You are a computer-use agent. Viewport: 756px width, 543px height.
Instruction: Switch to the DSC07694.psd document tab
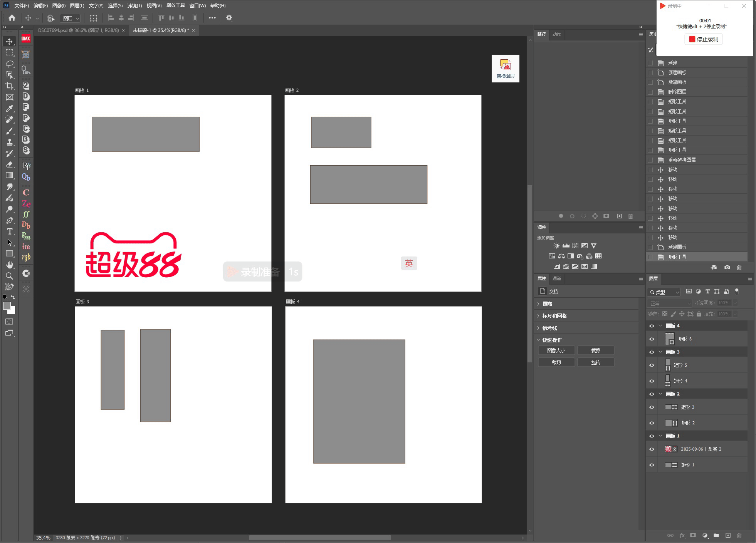[x=78, y=30]
